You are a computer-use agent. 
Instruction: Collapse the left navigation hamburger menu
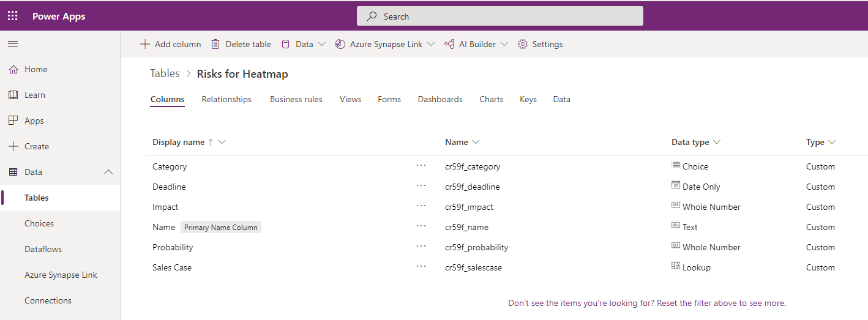(x=13, y=44)
